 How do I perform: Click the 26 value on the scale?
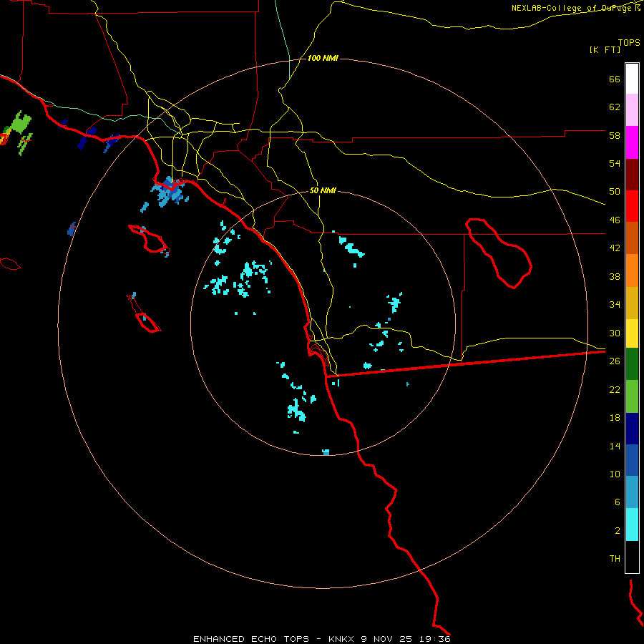615,361
